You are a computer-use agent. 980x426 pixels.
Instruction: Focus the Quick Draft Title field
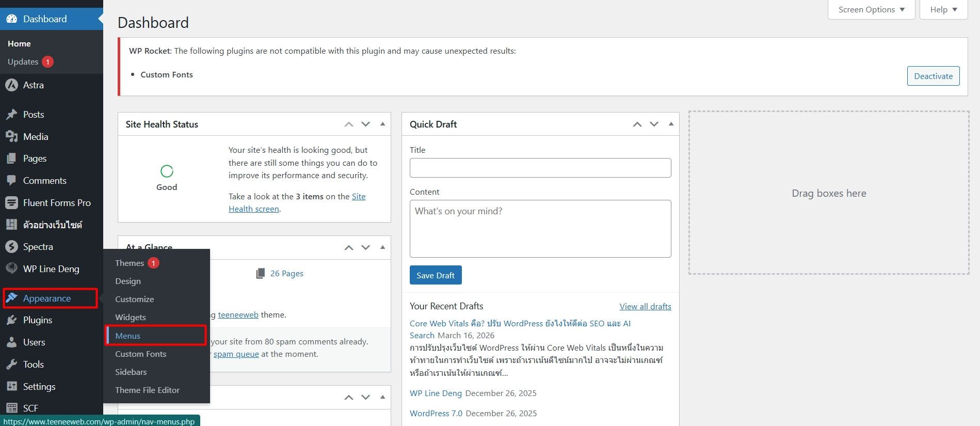pyautogui.click(x=540, y=168)
